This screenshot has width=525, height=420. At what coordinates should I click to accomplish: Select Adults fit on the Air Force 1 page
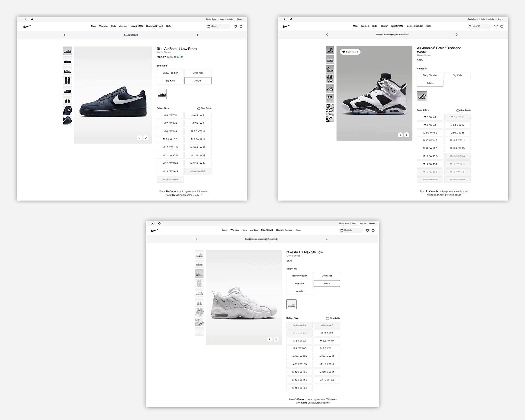198,81
